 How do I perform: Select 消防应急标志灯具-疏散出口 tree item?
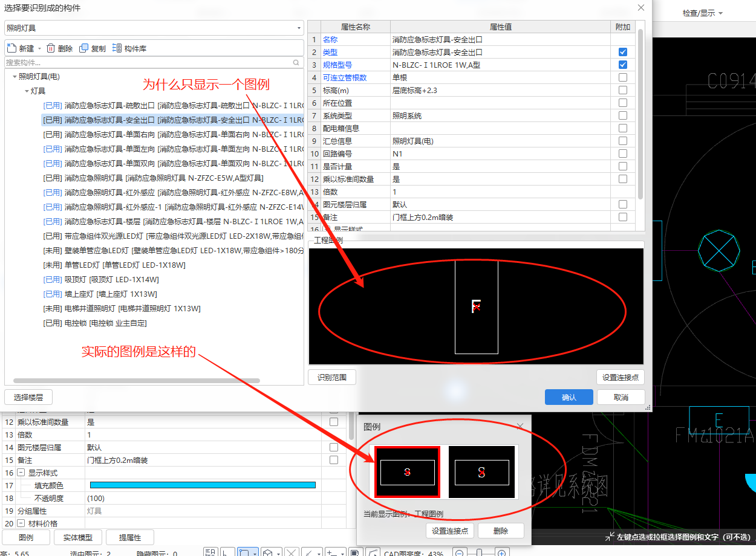[172, 106]
